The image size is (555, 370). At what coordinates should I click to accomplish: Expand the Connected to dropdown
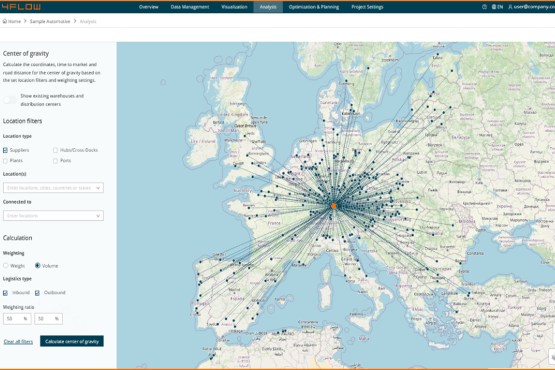click(53, 216)
